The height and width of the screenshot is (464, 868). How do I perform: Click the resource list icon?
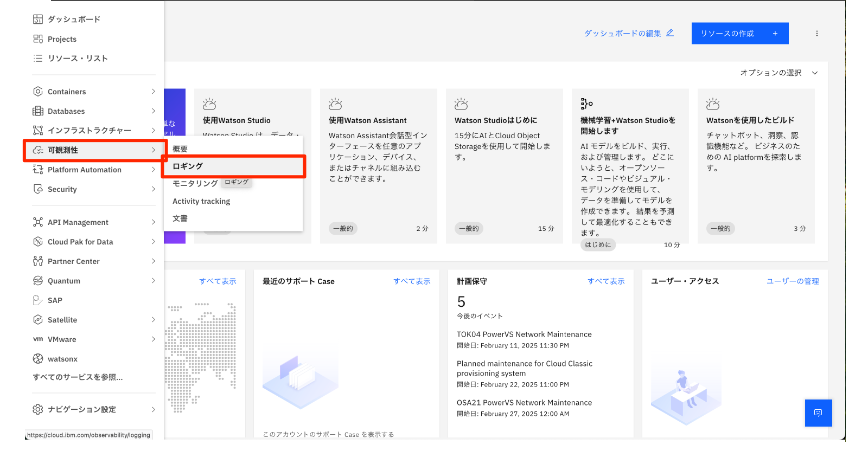(38, 58)
